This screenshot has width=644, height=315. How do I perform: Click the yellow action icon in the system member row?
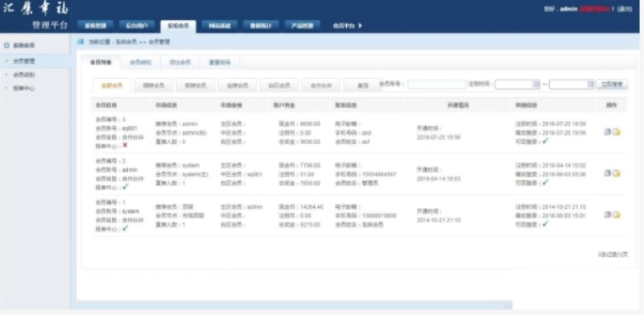(617, 214)
